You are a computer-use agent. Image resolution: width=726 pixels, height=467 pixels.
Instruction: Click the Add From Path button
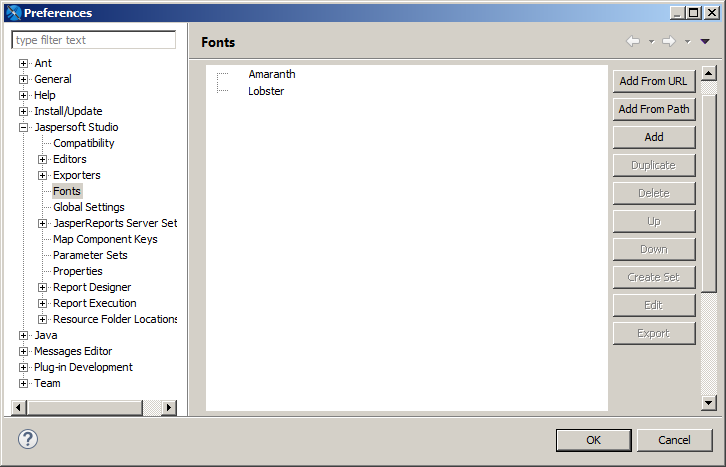point(654,109)
